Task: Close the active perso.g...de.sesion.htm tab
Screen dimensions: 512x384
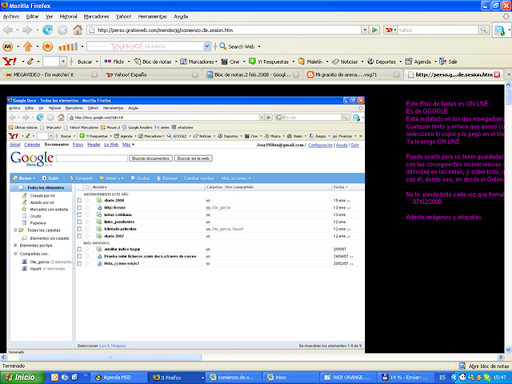Action: pos(497,75)
